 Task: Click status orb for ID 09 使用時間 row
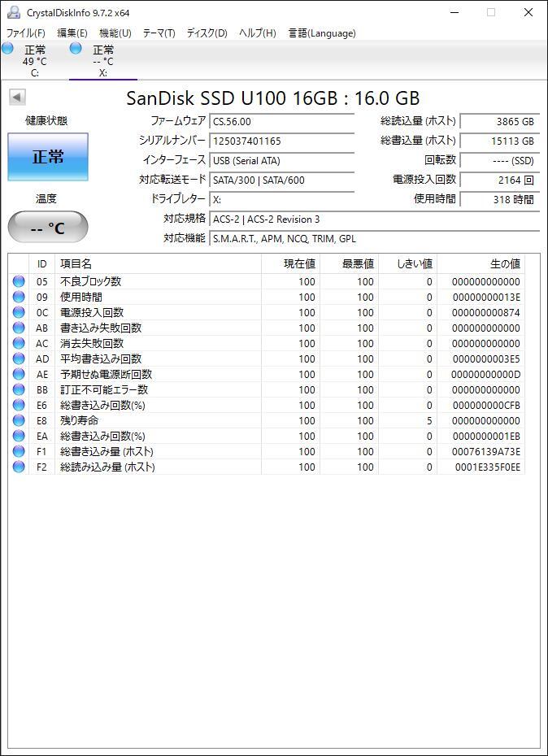pos(19,297)
